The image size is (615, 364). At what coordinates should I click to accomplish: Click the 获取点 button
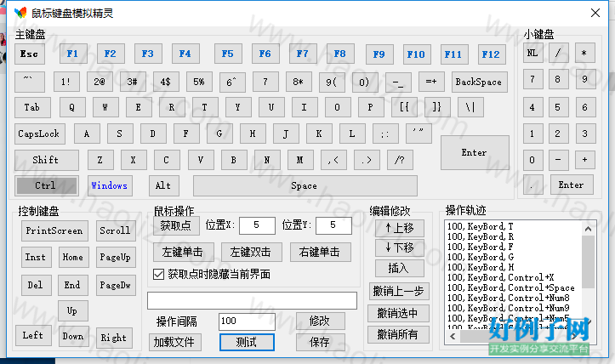(x=176, y=225)
